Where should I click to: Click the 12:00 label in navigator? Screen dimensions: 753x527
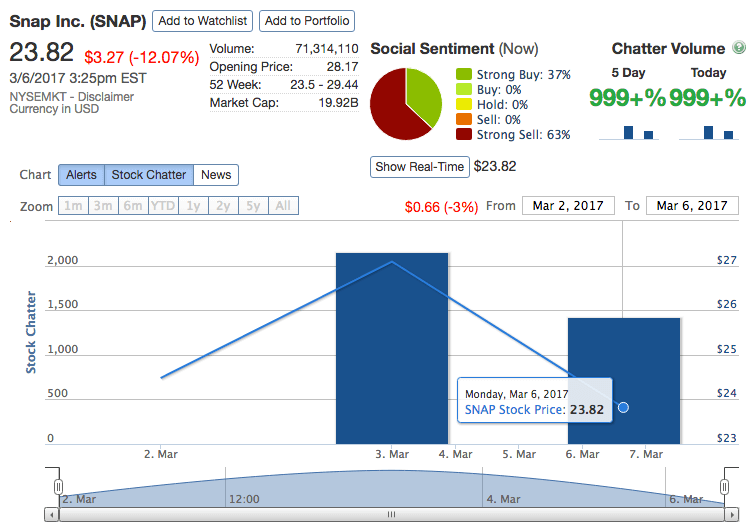(244, 499)
